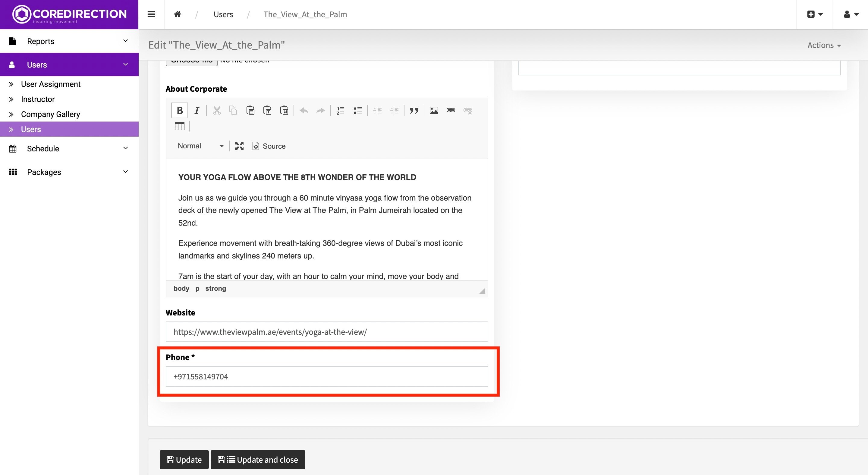The width and height of the screenshot is (868, 475).
Task: Expand the Packages sidebar menu
Action: (69, 172)
